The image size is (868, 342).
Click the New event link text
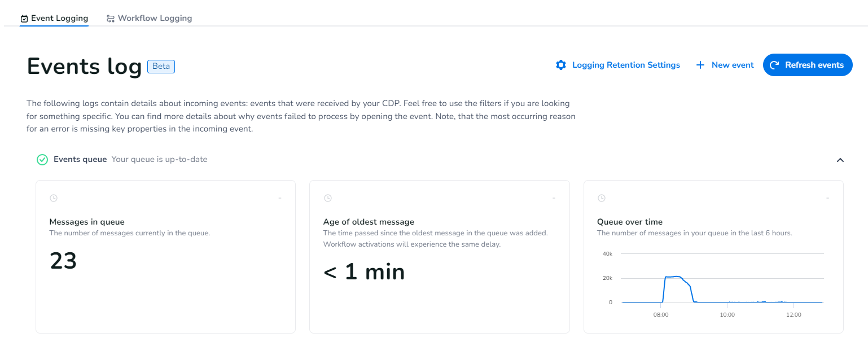tap(733, 65)
